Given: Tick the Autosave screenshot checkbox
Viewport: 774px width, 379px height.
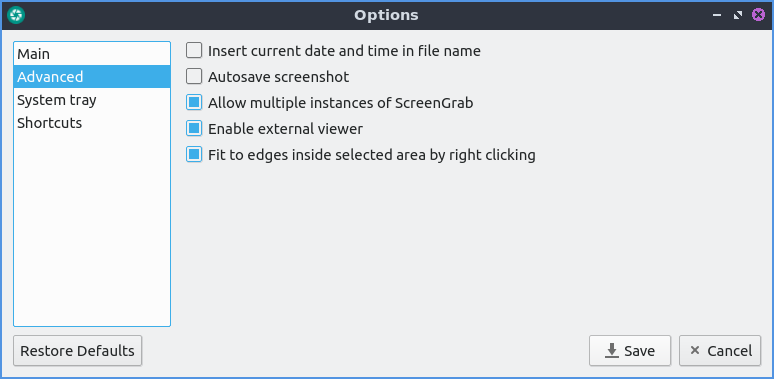Looking at the screenshot, I should (x=194, y=76).
